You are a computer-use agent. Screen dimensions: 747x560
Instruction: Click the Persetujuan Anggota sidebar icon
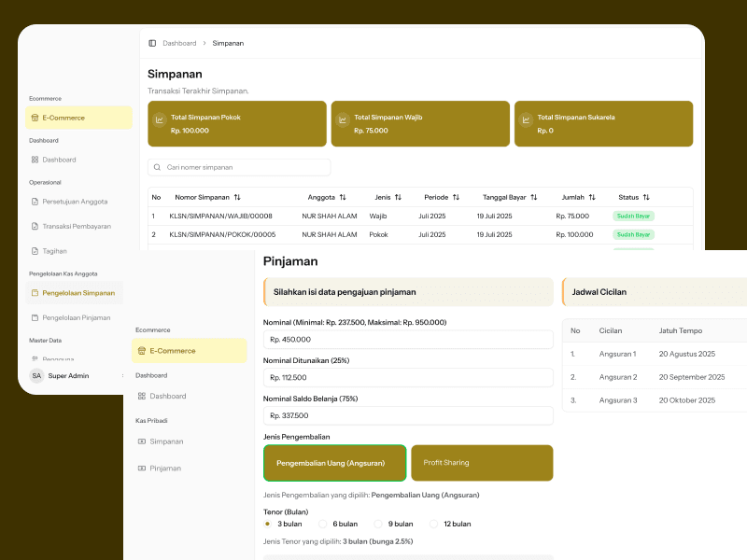click(35, 201)
